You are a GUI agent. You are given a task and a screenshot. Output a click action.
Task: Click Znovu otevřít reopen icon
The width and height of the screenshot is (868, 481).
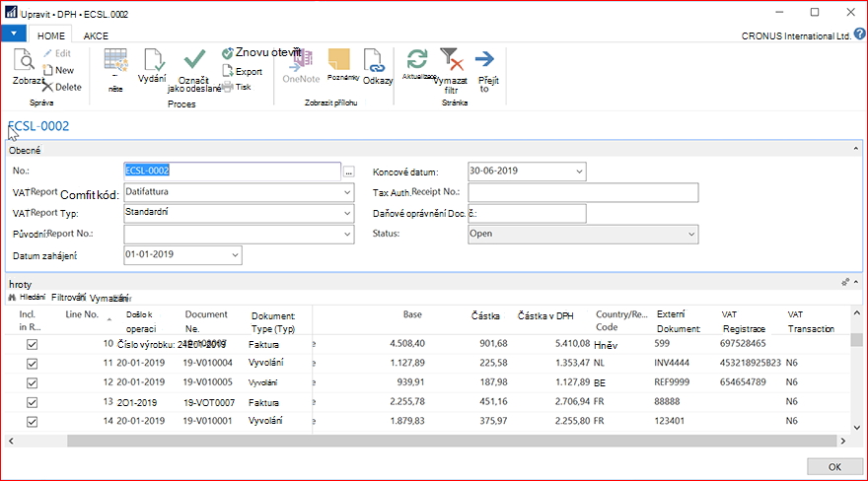tap(227, 53)
